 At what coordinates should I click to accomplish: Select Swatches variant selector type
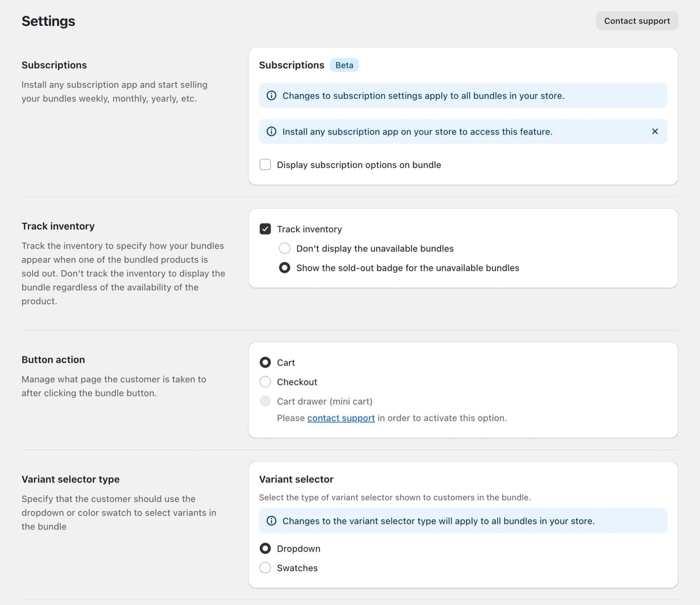tap(265, 568)
